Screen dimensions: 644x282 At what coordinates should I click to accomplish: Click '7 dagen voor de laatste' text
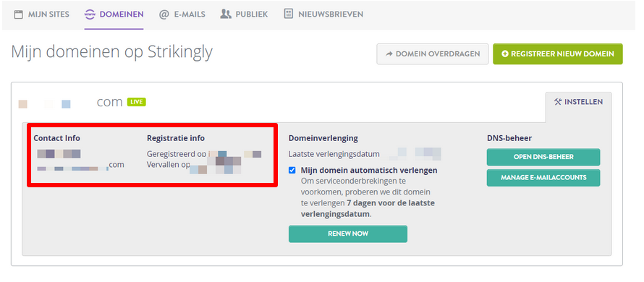coord(391,202)
